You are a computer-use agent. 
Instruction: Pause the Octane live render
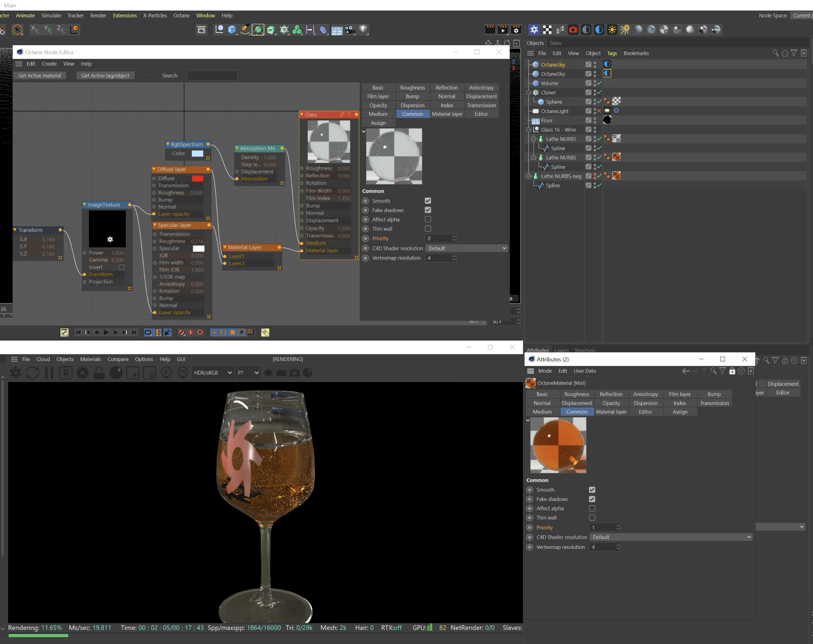[49, 373]
